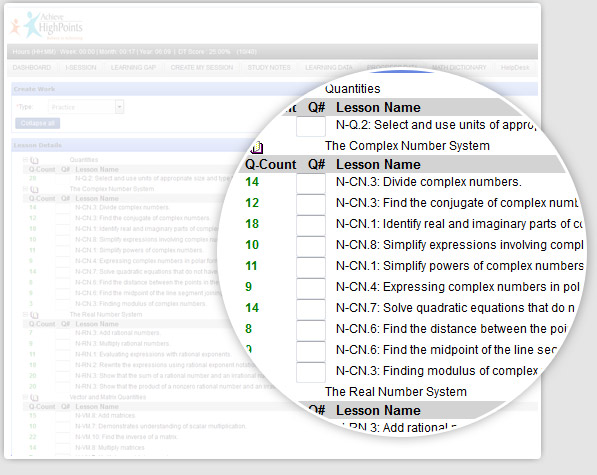Collapse the Vector and Matrix Quantities section
The height and width of the screenshot is (475, 597).
click(x=25, y=397)
